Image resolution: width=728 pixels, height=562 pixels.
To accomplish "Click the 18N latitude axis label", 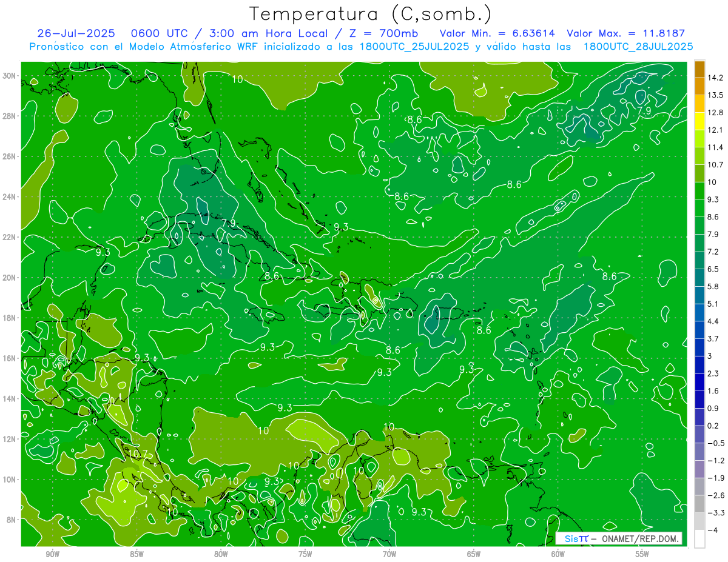I will pos(10,318).
